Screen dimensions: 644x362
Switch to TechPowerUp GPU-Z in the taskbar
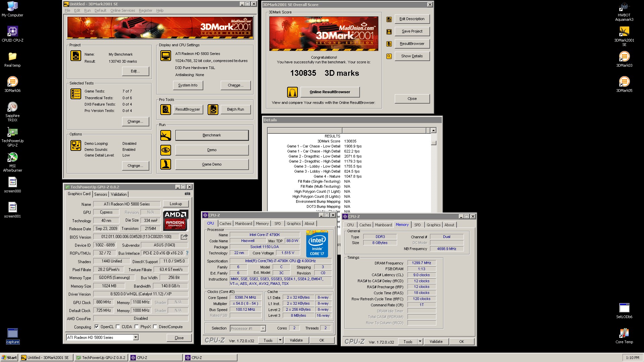(101, 358)
